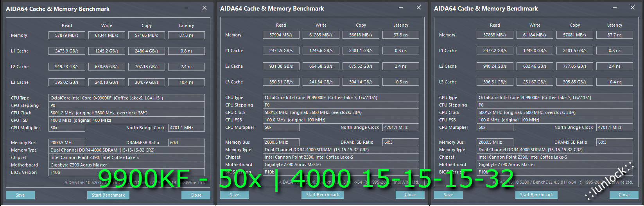Select L2 Cache Write value 602.46 GB/s
The image size is (644, 206).
pos(535,66)
